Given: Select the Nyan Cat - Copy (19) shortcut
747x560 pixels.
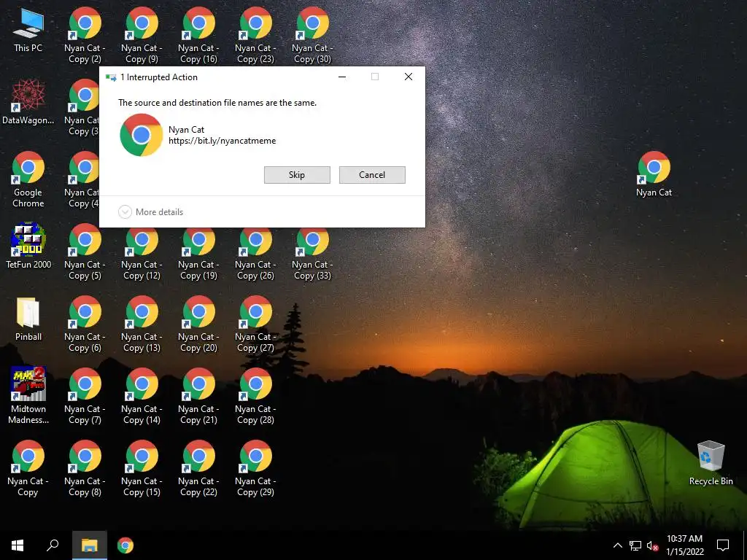Looking at the screenshot, I should tap(198, 254).
